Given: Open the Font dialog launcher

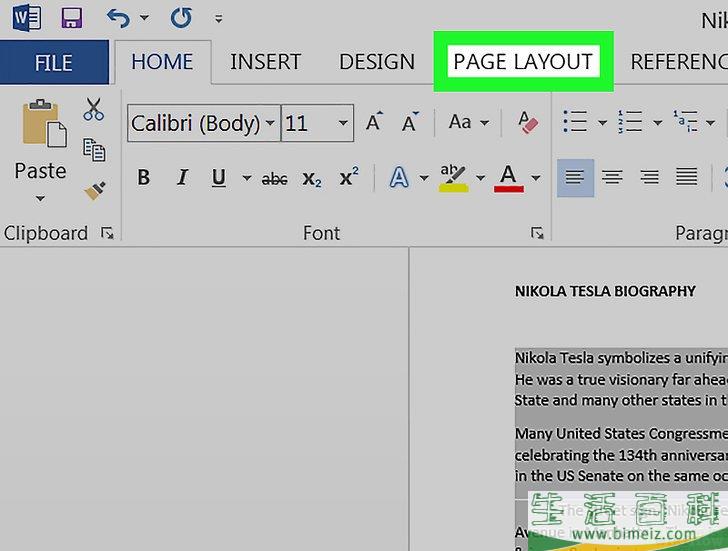Looking at the screenshot, I should coord(537,233).
